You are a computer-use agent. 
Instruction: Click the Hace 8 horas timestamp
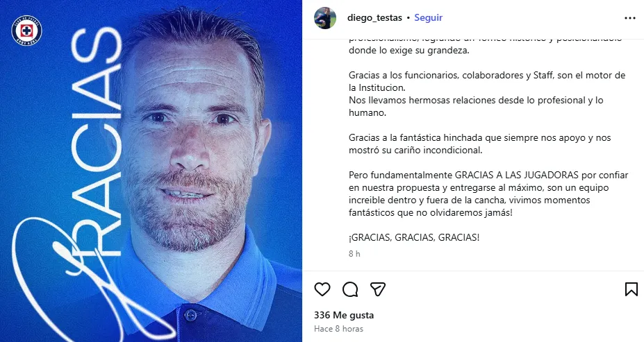click(338, 328)
